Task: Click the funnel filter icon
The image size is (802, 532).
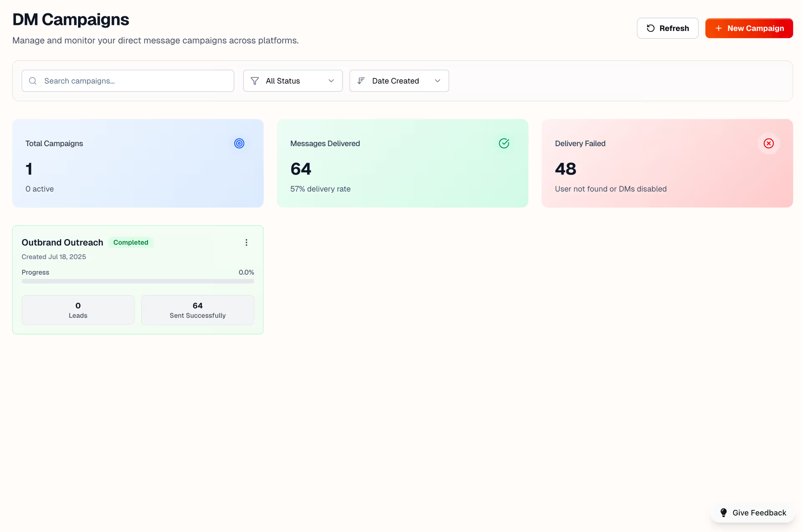Action: click(255, 81)
